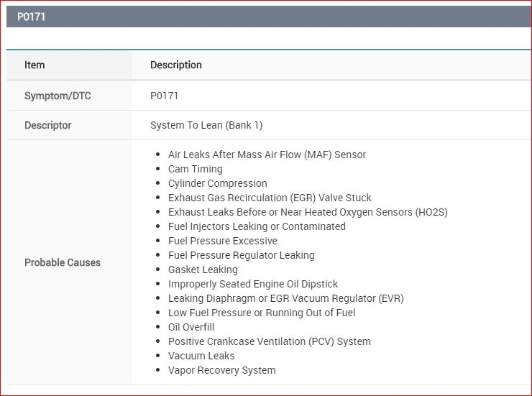The width and height of the screenshot is (532, 396).
Task: Select the Vapor Recovery System cause
Action: [x=221, y=370]
